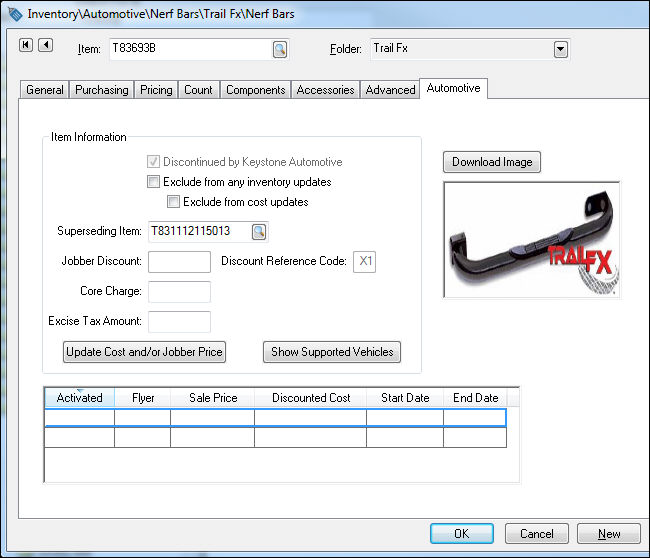Click the Trail FX nerf bar image

pos(531,239)
